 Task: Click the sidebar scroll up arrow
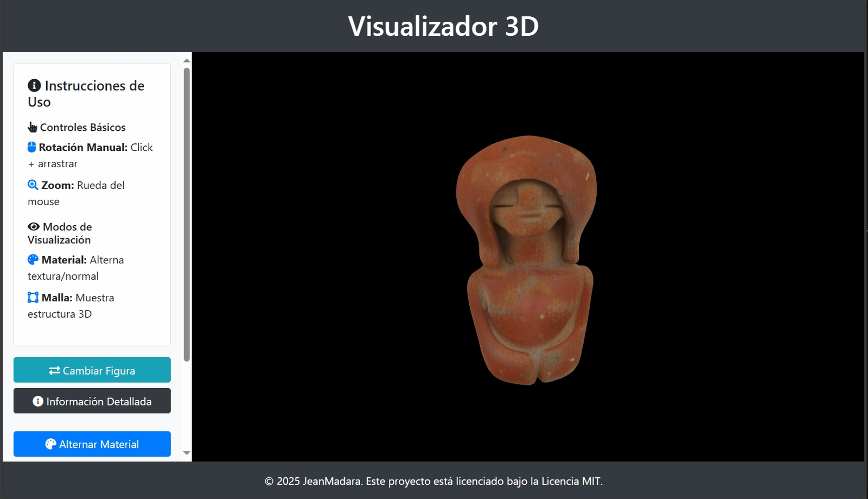point(187,61)
